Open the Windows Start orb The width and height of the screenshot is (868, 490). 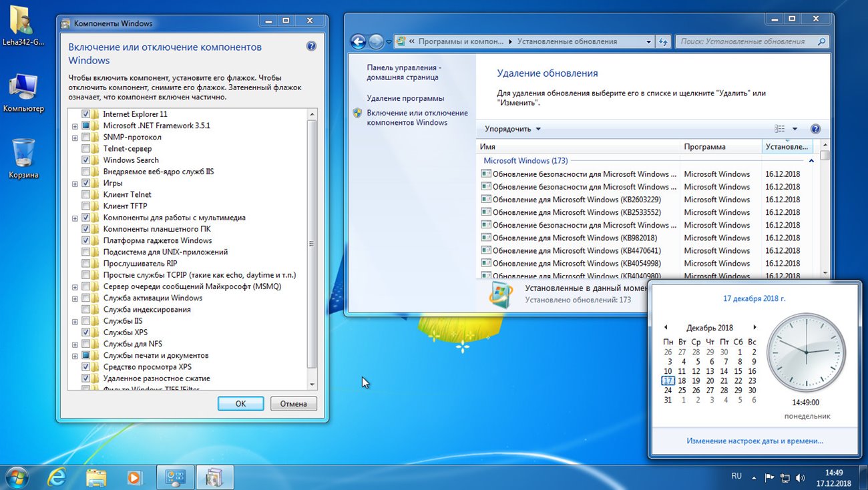tap(16, 477)
